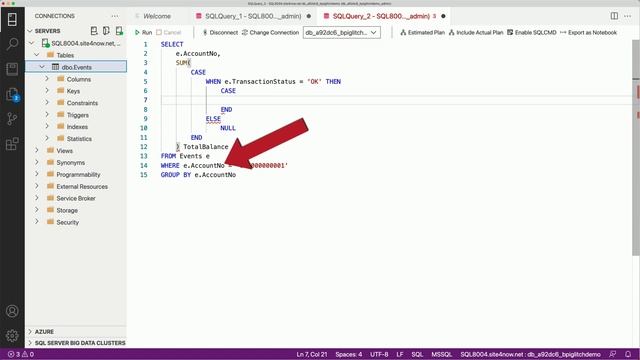Image resolution: width=640 pixels, height=360 pixels.
Task: Click Ln 7, Col 21 status entry
Action: pos(312,354)
